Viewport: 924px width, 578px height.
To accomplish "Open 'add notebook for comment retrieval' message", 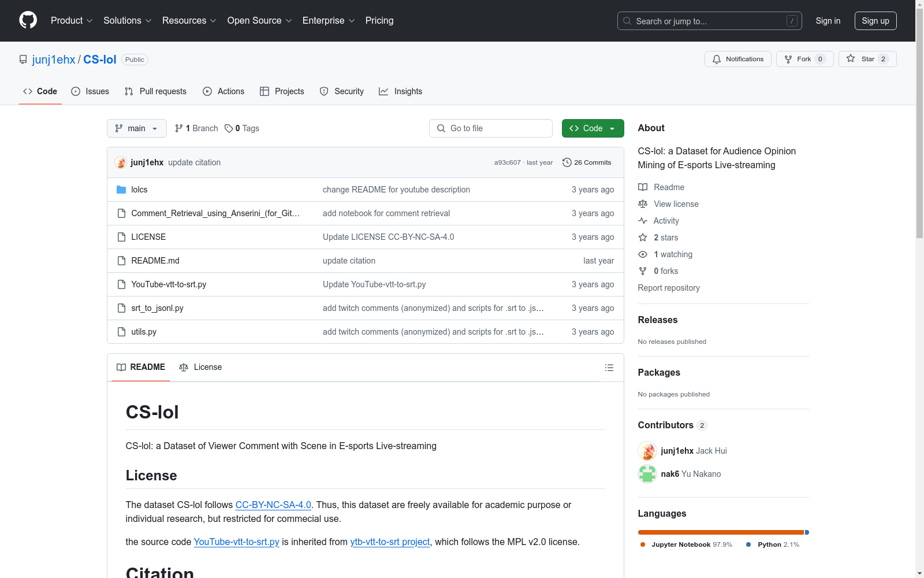I will (x=386, y=213).
